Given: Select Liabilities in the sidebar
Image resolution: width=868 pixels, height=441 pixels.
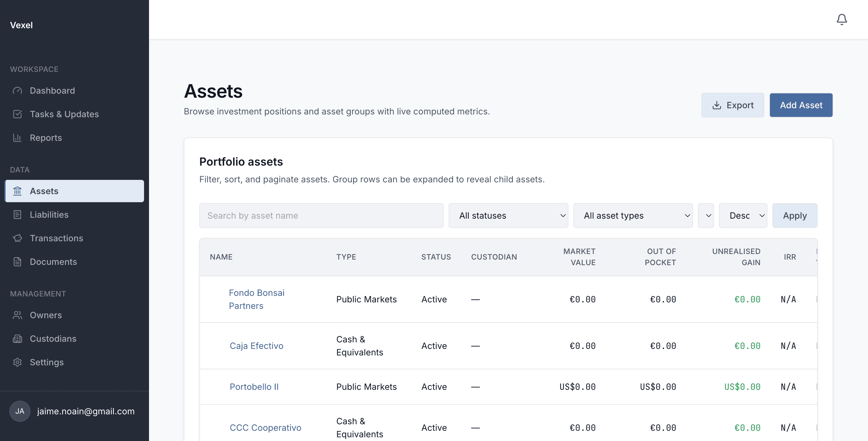Looking at the screenshot, I should (48, 214).
